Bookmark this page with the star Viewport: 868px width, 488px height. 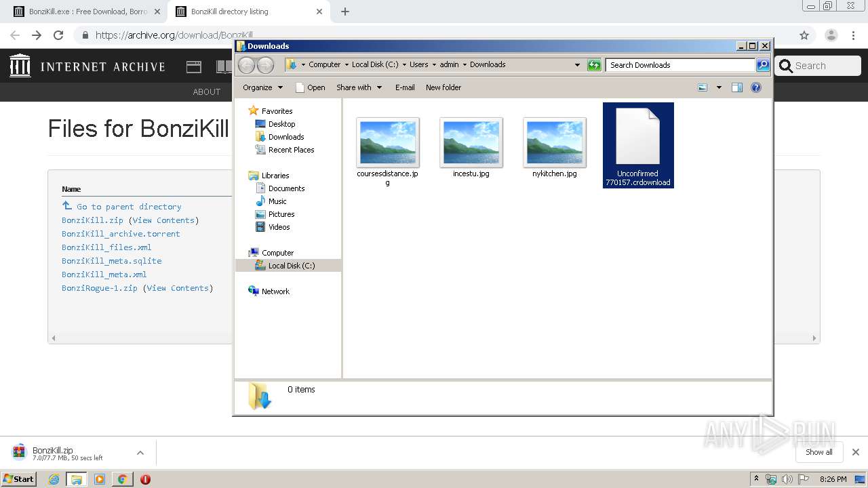pyautogui.click(x=804, y=35)
